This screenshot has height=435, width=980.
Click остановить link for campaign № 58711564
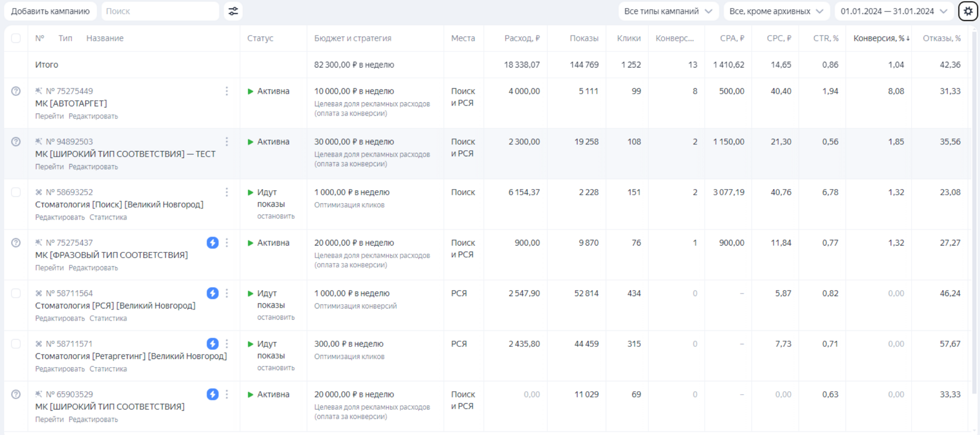click(x=276, y=318)
